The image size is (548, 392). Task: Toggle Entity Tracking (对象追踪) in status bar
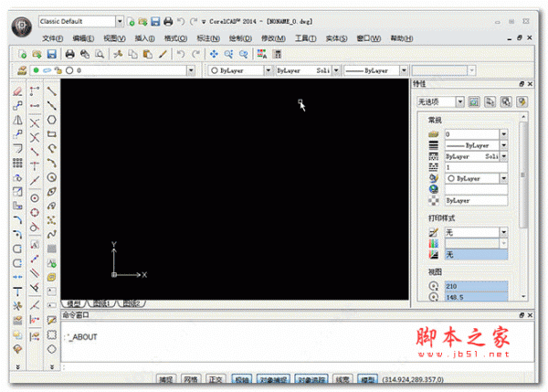coord(311,379)
